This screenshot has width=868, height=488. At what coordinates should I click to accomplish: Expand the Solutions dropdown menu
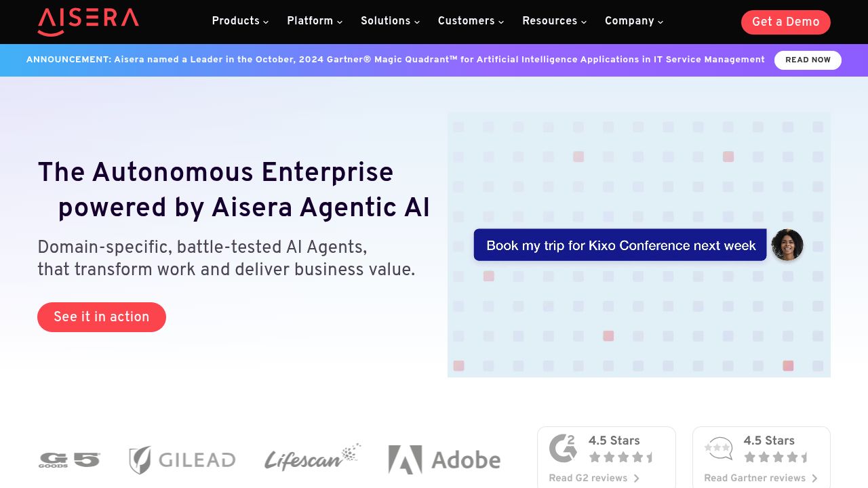[x=390, y=21]
